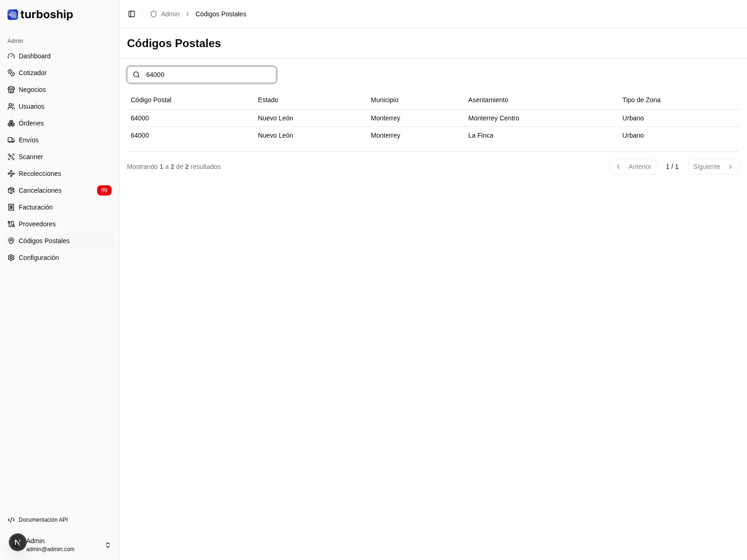Click the Negocios store icon
Image resolution: width=747 pixels, height=560 pixels.
coord(11,90)
